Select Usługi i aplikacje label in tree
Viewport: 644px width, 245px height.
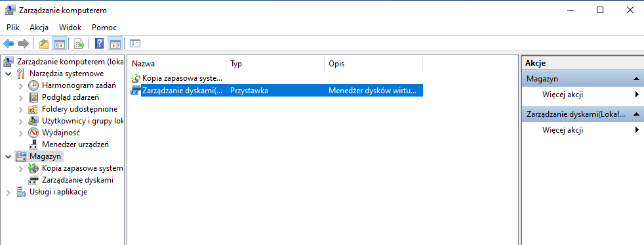tap(58, 192)
